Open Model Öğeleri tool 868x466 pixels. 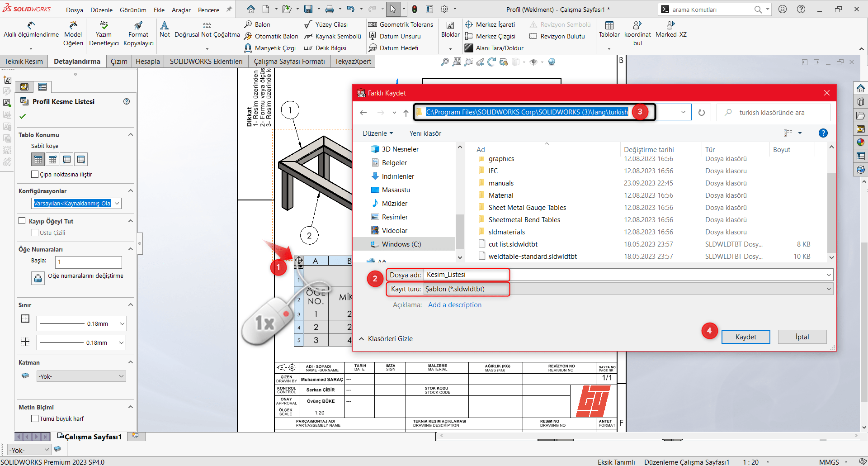(x=73, y=34)
